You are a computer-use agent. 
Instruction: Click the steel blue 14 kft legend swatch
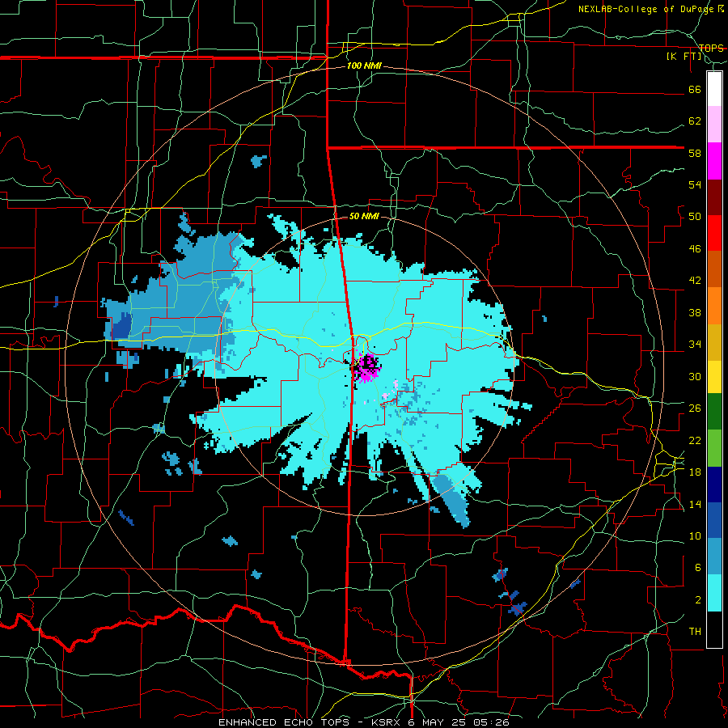click(714, 557)
